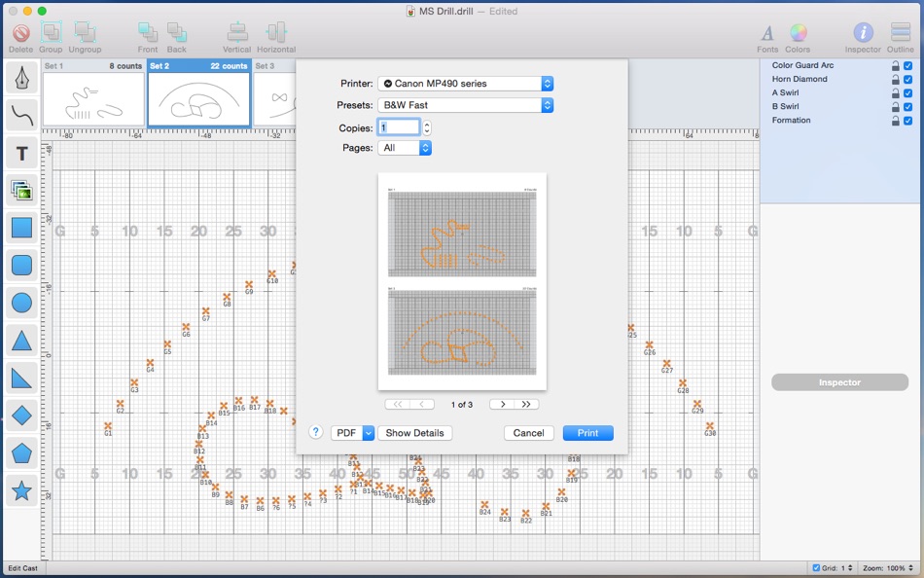Image resolution: width=924 pixels, height=578 pixels.
Task: Select the freehand curve tool
Action: tap(21, 116)
